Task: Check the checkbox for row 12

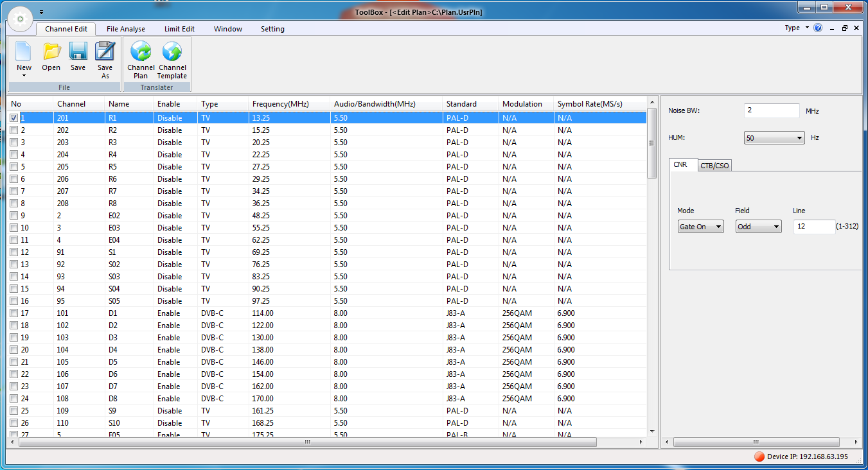Action: pos(14,252)
